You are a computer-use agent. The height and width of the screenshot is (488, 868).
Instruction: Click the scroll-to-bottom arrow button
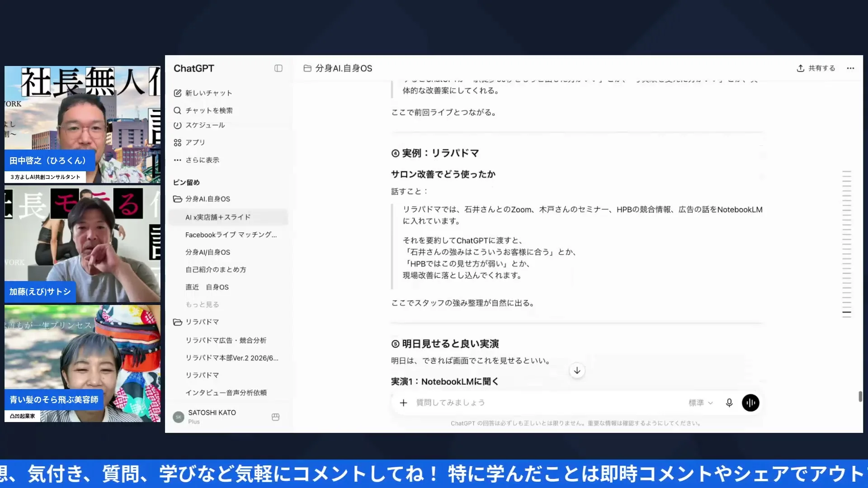point(577,371)
